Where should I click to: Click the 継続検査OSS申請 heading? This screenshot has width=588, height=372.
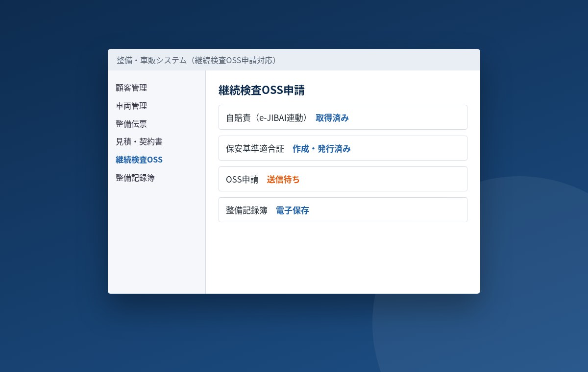(262, 91)
